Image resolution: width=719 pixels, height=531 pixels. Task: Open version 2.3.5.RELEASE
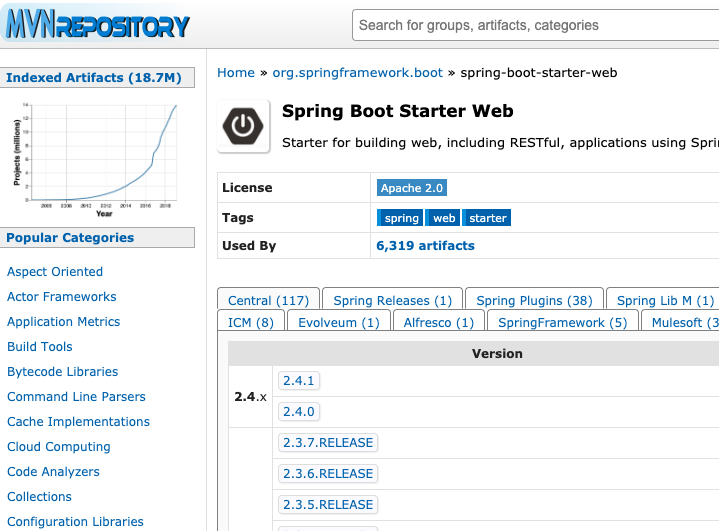coord(328,504)
